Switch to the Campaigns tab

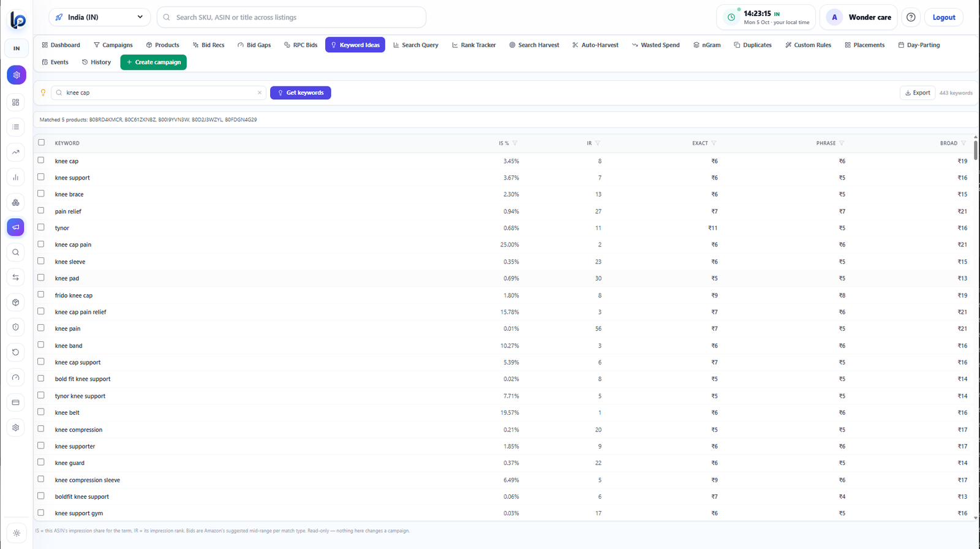[x=113, y=45]
